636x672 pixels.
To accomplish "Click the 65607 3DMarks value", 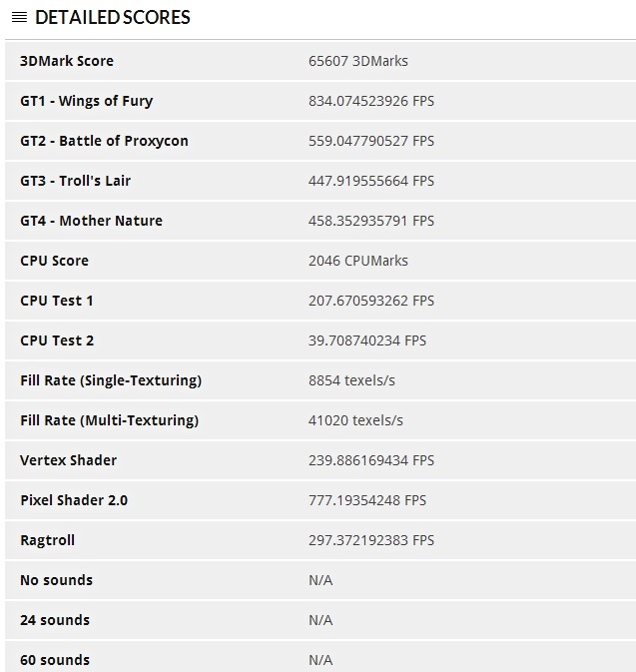I will [357, 61].
